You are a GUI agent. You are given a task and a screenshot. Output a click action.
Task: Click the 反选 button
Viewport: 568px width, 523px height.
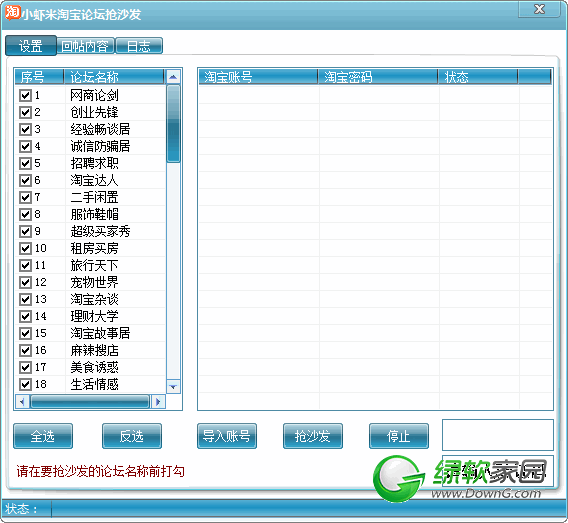(132, 436)
